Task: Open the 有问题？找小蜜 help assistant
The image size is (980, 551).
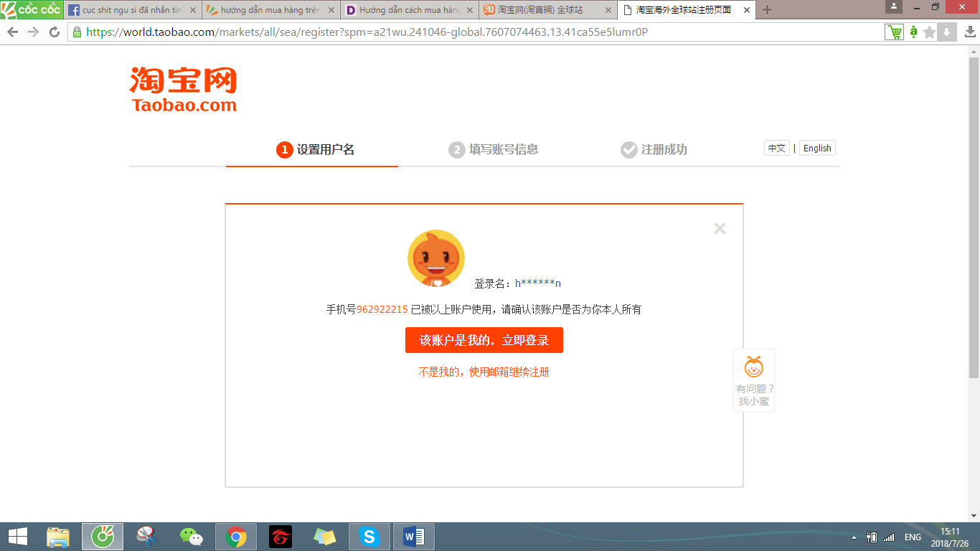Action: [754, 380]
